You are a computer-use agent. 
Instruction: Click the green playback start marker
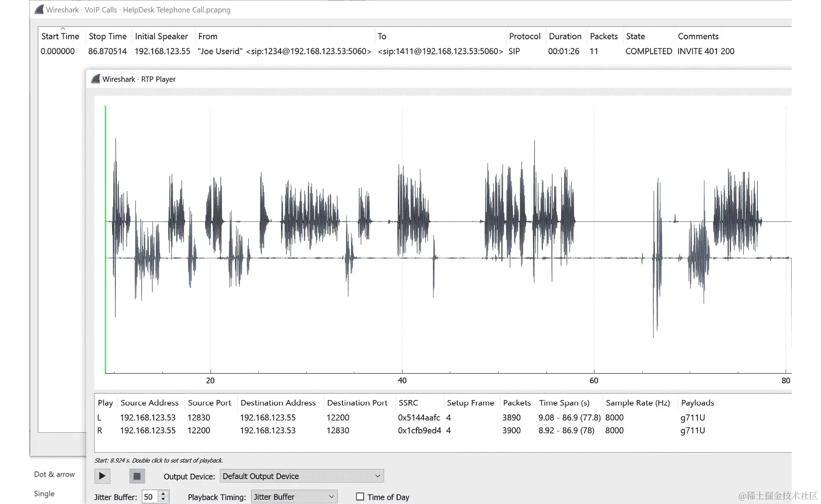point(105,239)
